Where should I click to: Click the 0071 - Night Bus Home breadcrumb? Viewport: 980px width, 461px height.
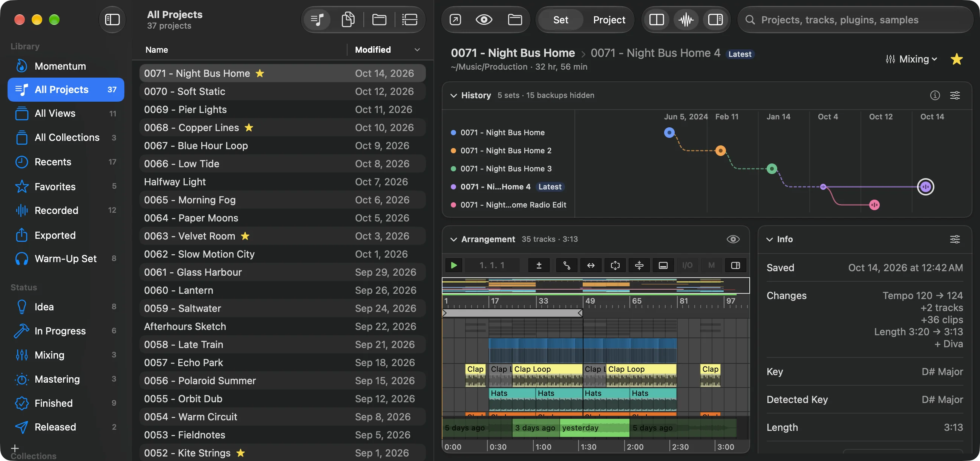513,53
